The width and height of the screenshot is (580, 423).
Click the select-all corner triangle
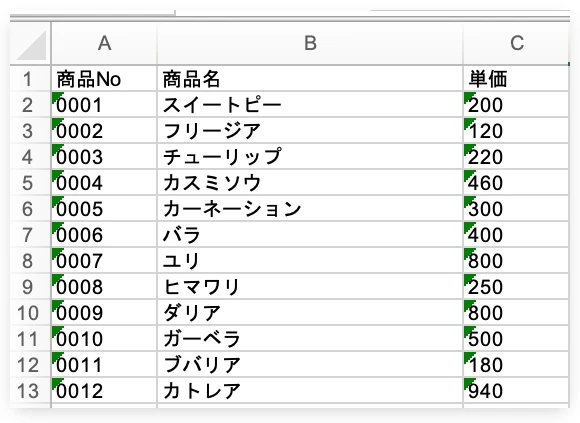(x=31, y=45)
